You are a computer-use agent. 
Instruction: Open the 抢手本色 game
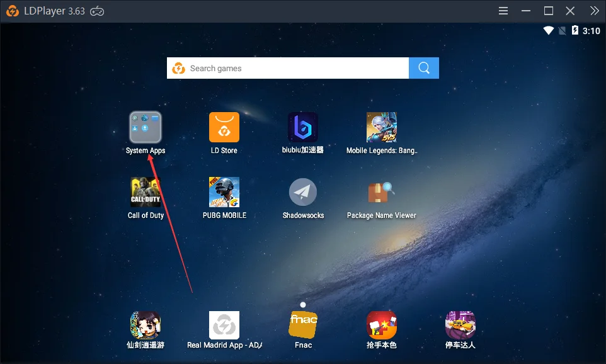(x=382, y=326)
